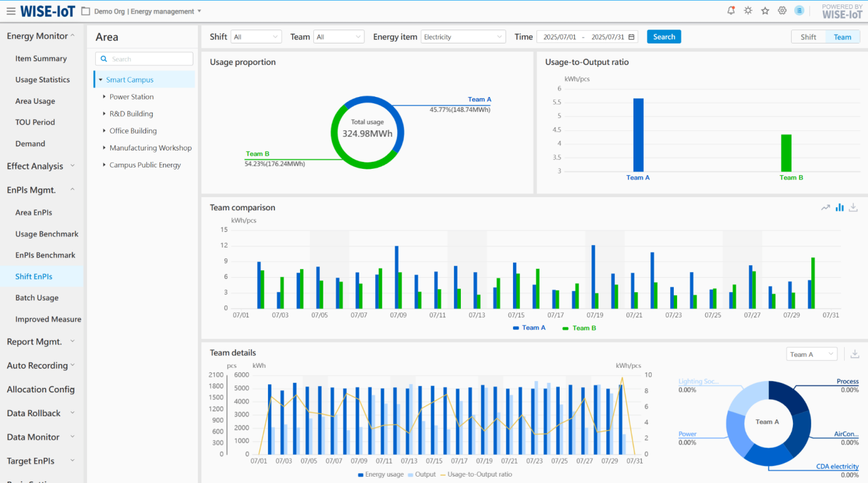Click the Search button
Viewport: 868px width, 483px height.
coord(664,37)
